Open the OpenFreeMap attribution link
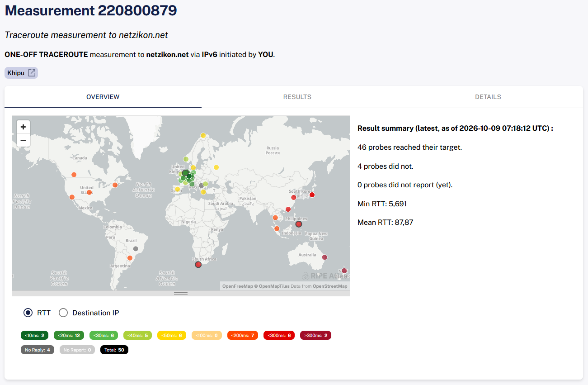This screenshot has width=588, height=385. 238,286
